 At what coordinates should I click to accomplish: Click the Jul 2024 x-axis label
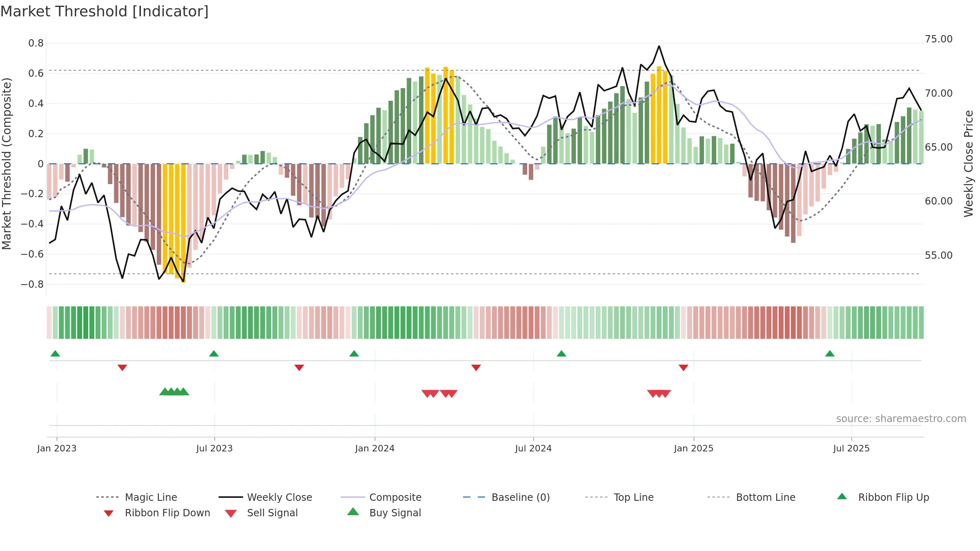pyautogui.click(x=533, y=448)
